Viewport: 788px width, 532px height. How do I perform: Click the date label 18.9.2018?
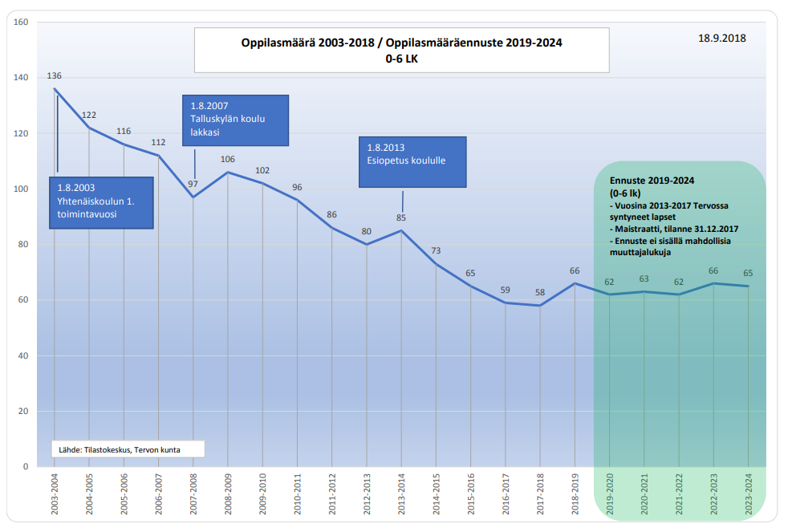pos(721,39)
